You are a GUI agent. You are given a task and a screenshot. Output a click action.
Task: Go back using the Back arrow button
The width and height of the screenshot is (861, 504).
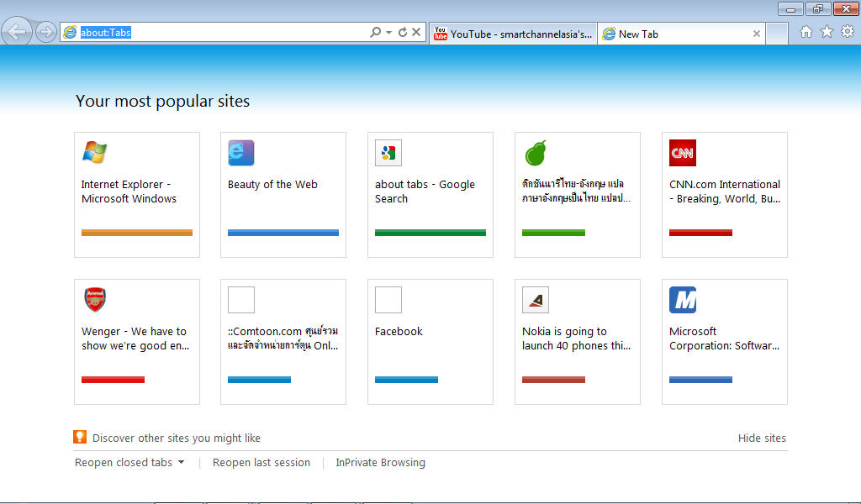click(x=17, y=31)
